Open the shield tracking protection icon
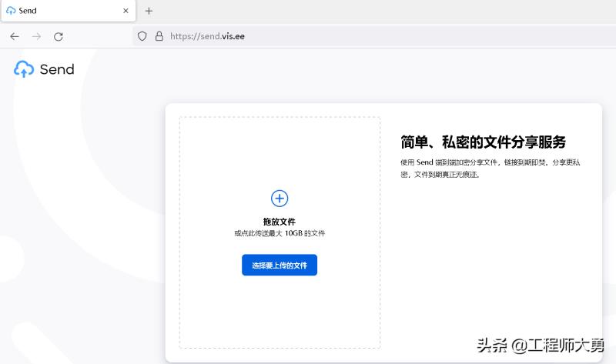The height and width of the screenshot is (364, 616). pos(142,36)
